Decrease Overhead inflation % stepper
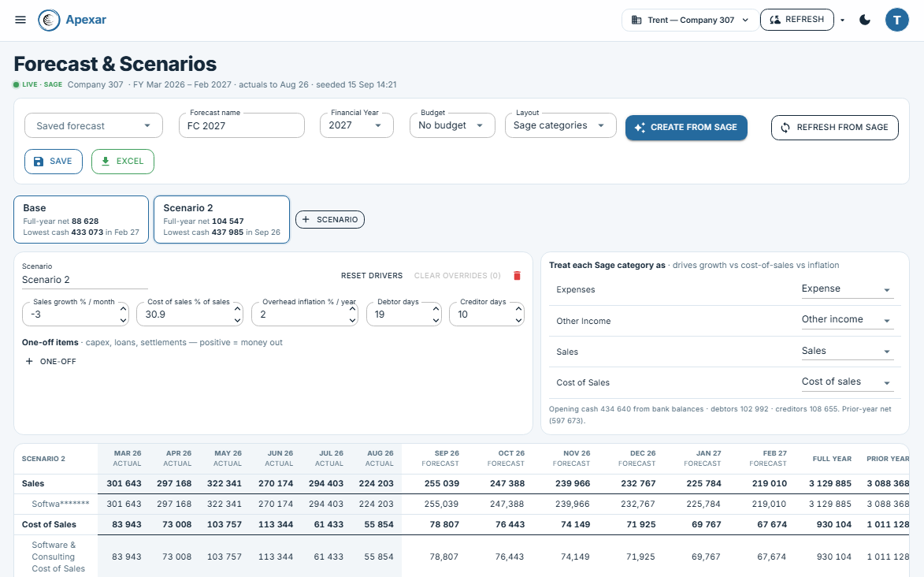Screen dimensions: 924x577 click(x=352, y=320)
